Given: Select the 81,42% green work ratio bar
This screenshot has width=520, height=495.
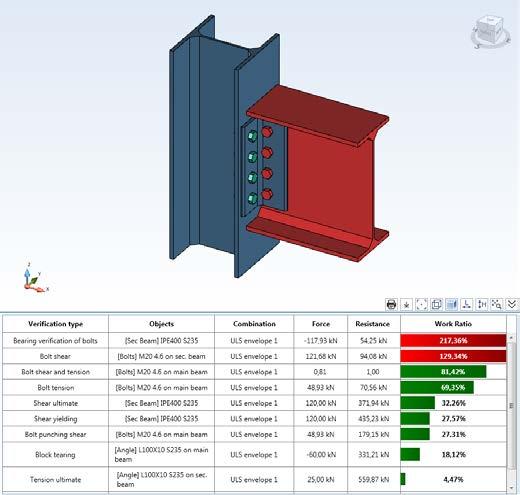Looking at the screenshot, I should (x=444, y=372).
